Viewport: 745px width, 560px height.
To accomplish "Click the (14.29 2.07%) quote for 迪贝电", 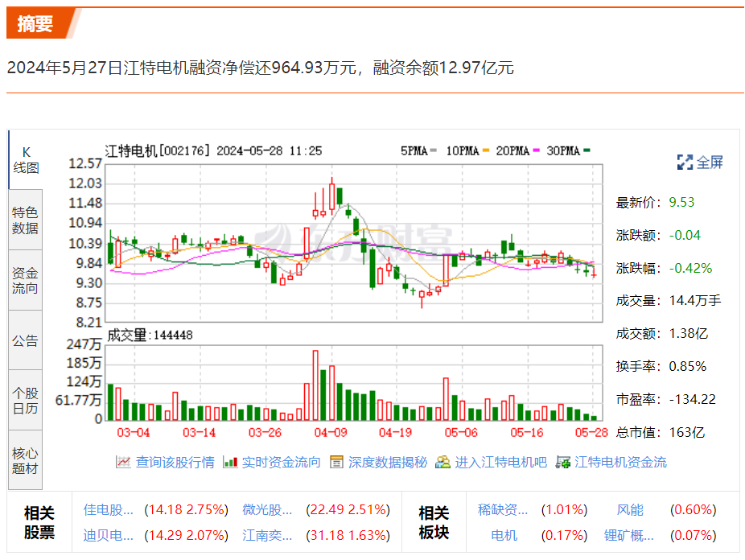I will point(187,535).
